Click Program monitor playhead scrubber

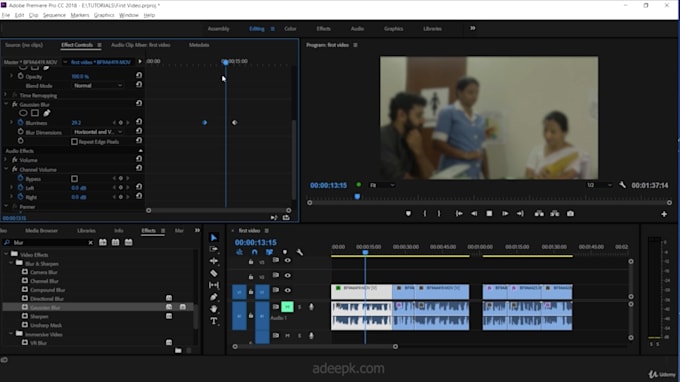tap(357, 197)
